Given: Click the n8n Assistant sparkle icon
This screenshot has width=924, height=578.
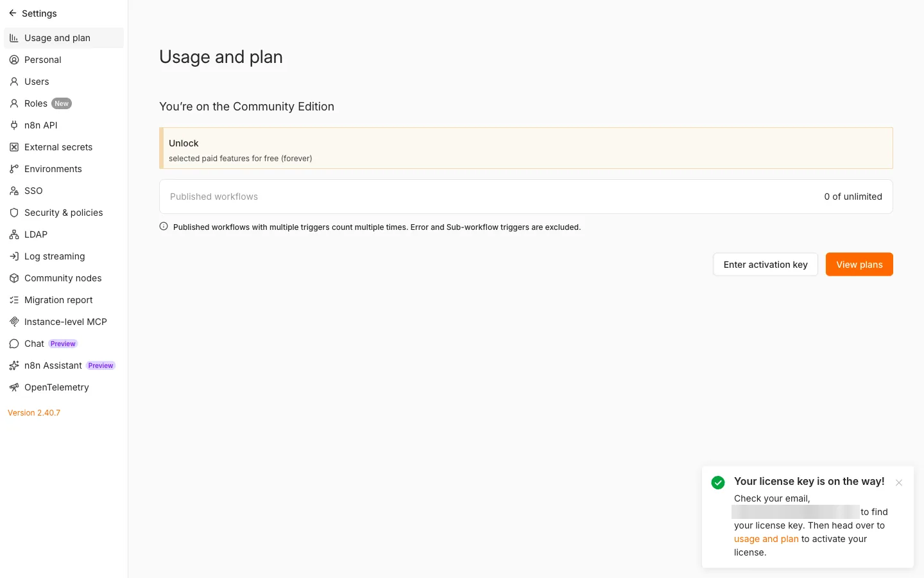Looking at the screenshot, I should [x=14, y=365].
